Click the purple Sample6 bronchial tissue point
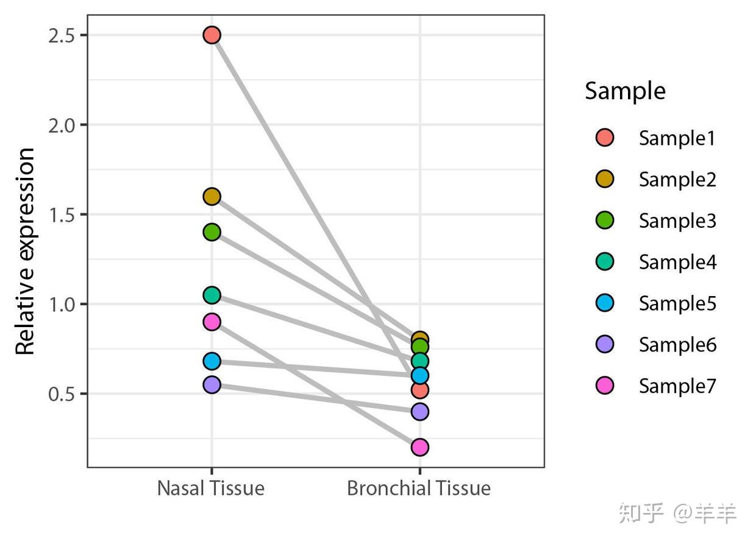This screenshot has height=544, width=756. pyautogui.click(x=419, y=412)
